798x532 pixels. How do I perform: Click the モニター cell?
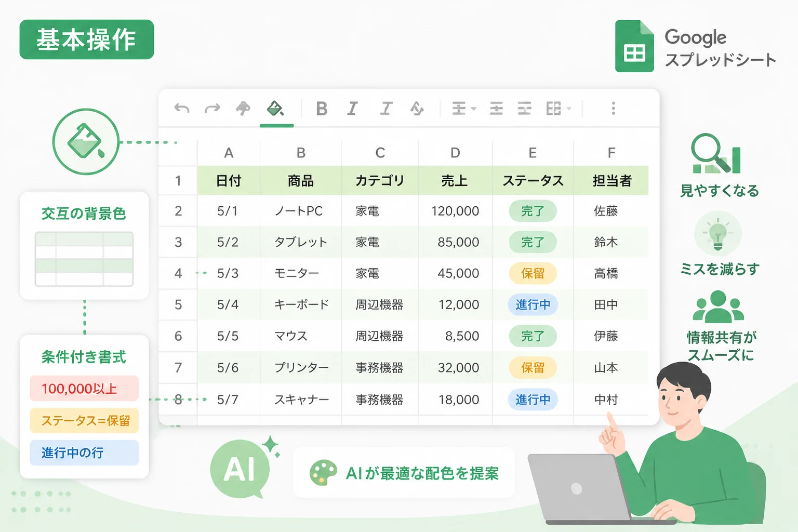(301, 273)
